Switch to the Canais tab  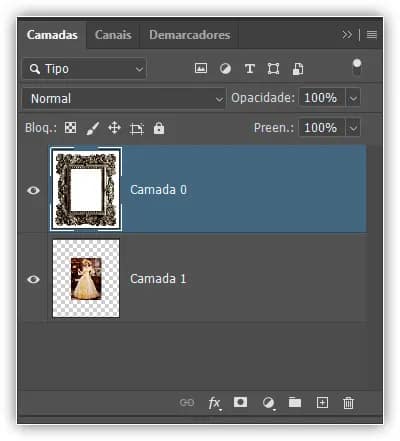point(113,35)
